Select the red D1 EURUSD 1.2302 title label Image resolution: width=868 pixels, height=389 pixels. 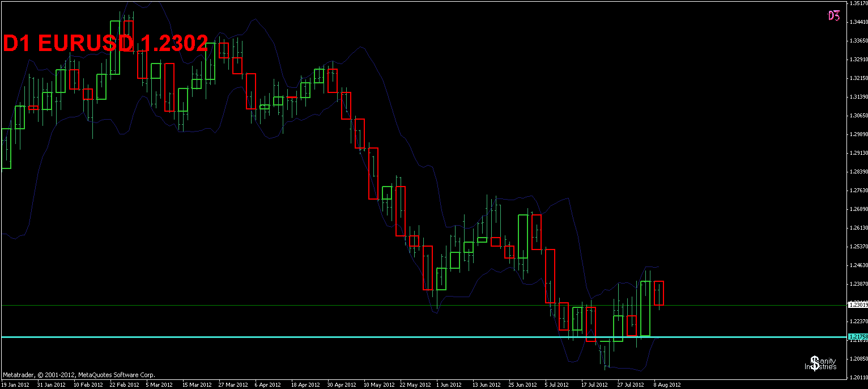point(105,43)
